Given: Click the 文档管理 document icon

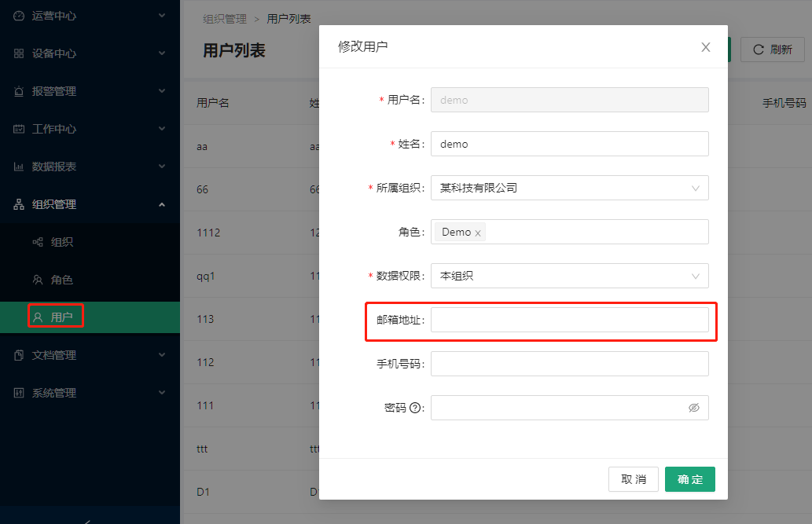Looking at the screenshot, I should coord(19,355).
